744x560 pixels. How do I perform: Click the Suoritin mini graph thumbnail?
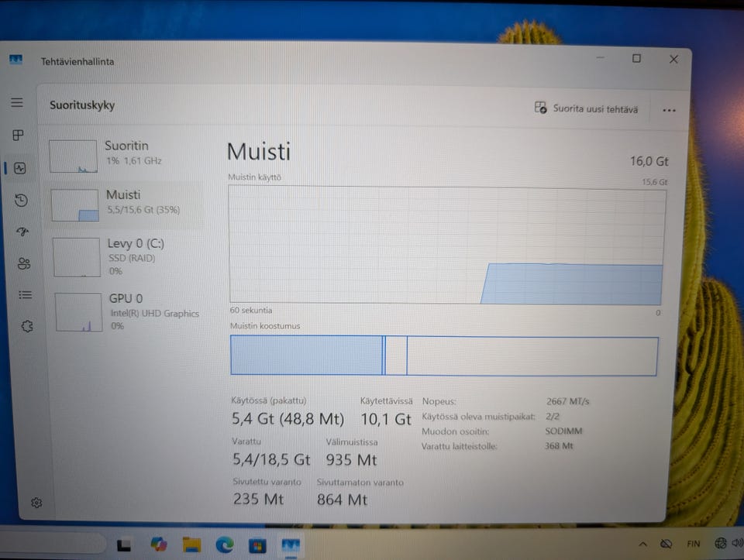click(x=73, y=156)
